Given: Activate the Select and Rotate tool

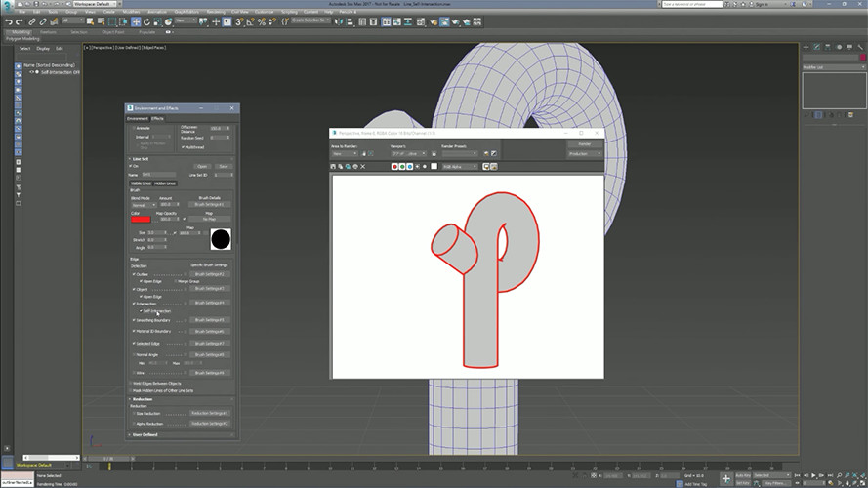Looking at the screenshot, I should point(146,22).
